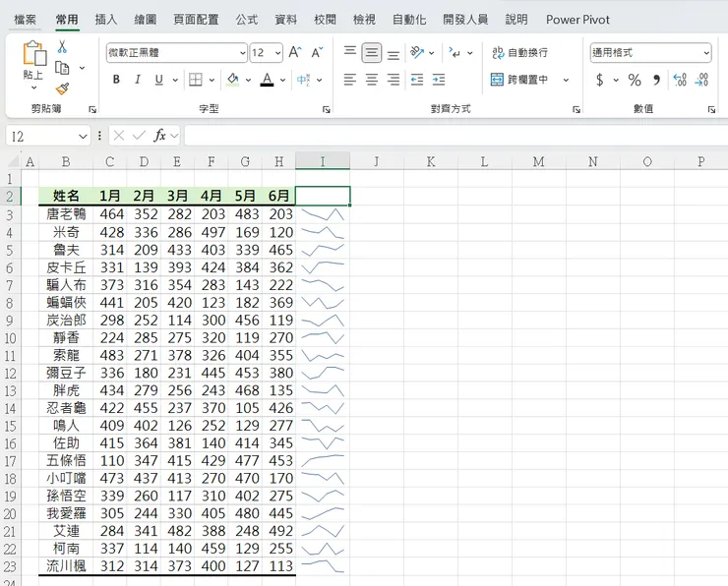Screen dimensions: 728x586
Task: Click the Font Color A icon
Action: [267, 80]
